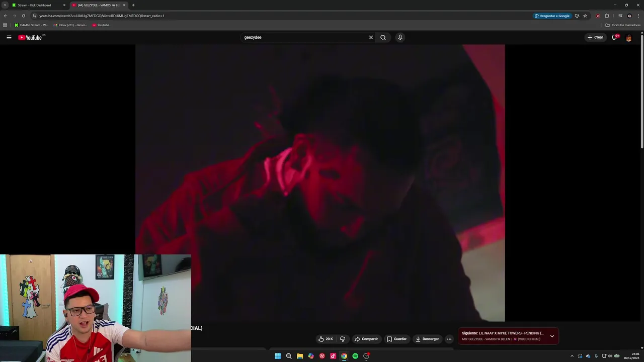Reload the current page
Image resolution: width=644 pixels, height=362 pixels.
click(23, 16)
